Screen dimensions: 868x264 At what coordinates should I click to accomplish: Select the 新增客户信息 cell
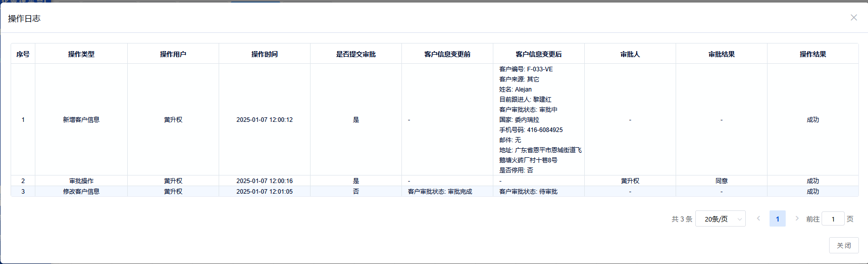pos(81,120)
